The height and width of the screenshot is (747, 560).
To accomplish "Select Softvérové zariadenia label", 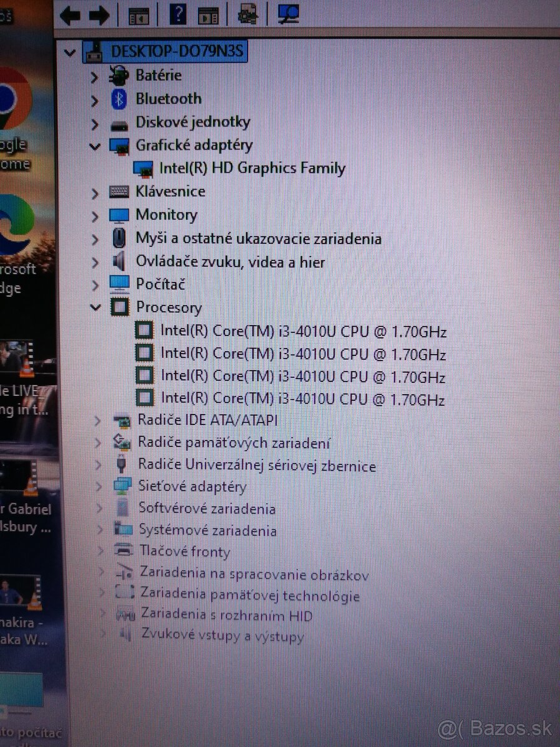I will click(207, 509).
